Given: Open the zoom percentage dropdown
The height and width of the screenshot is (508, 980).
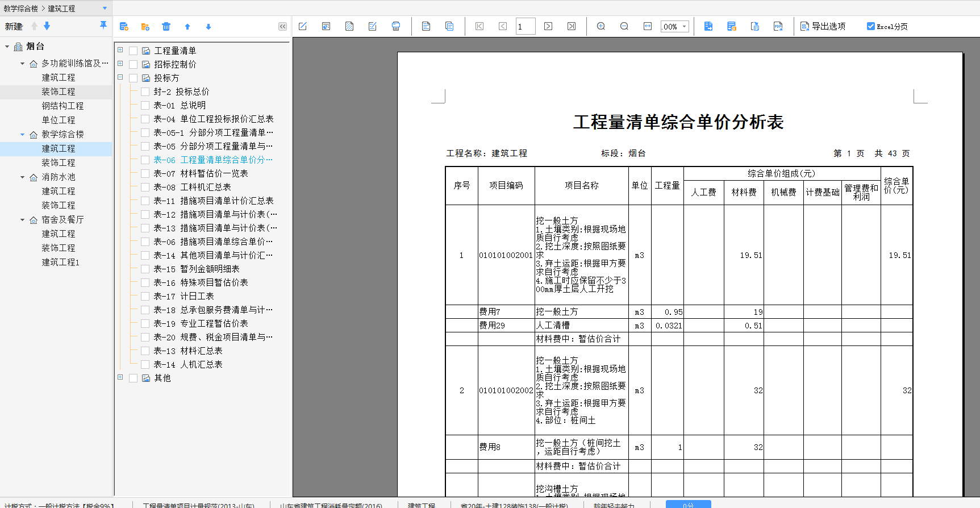Looking at the screenshot, I should 684,26.
